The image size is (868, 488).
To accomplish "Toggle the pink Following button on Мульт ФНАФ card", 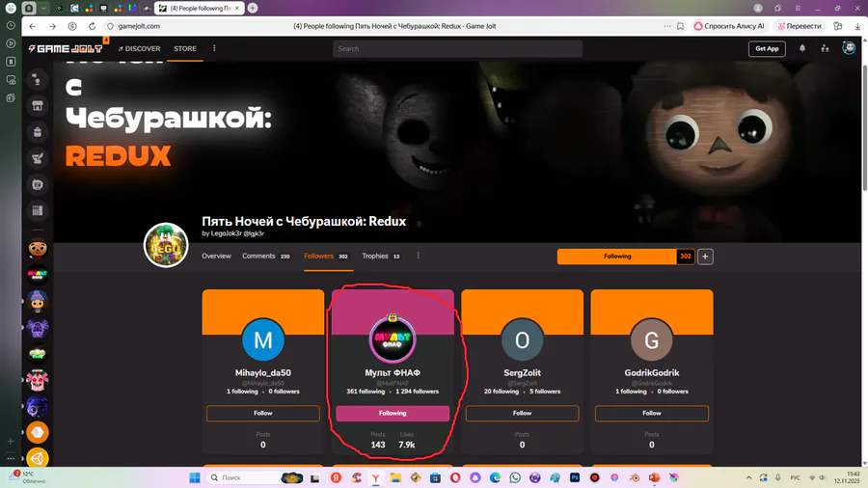I will pyautogui.click(x=393, y=414).
